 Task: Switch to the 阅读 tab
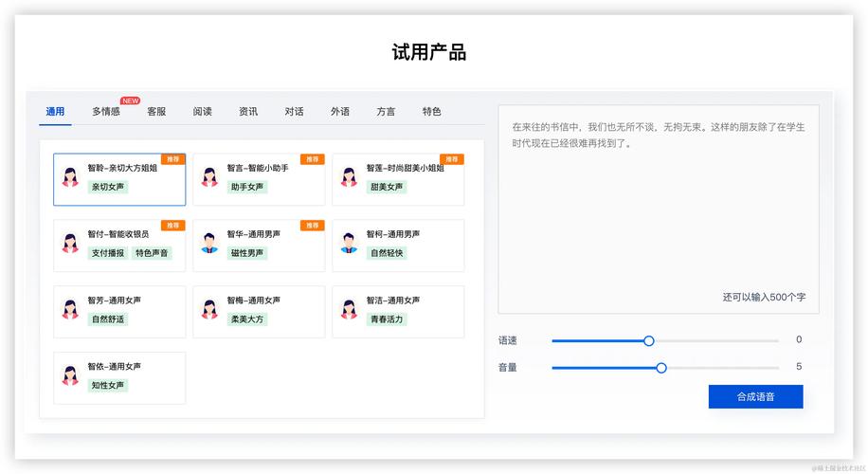pos(203,112)
